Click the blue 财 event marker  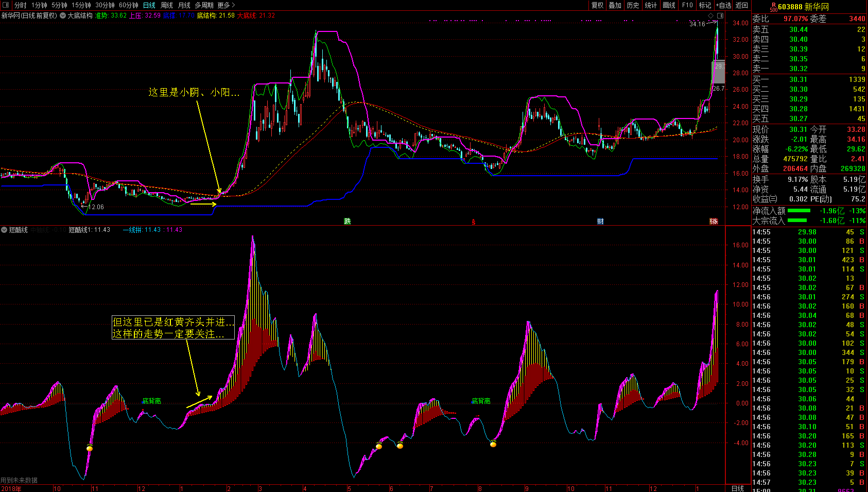(600, 222)
